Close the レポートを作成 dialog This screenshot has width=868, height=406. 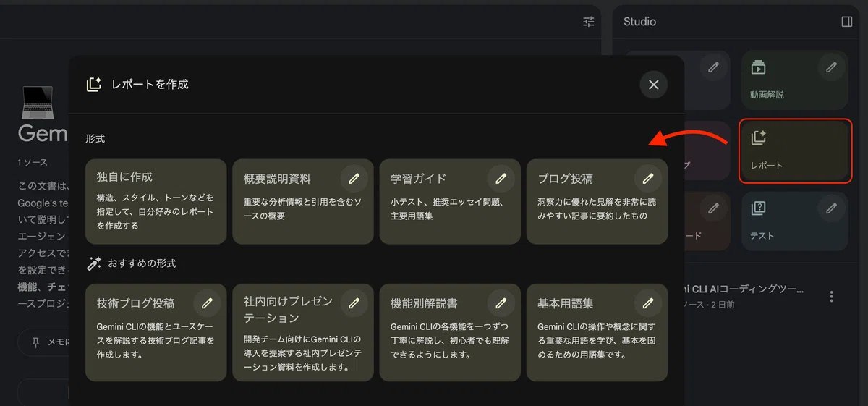(x=653, y=85)
